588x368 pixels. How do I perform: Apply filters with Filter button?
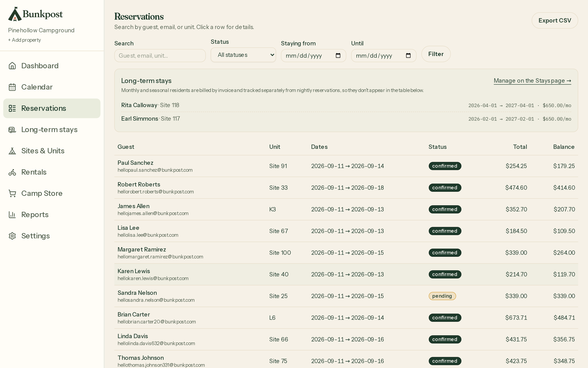[x=436, y=54]
